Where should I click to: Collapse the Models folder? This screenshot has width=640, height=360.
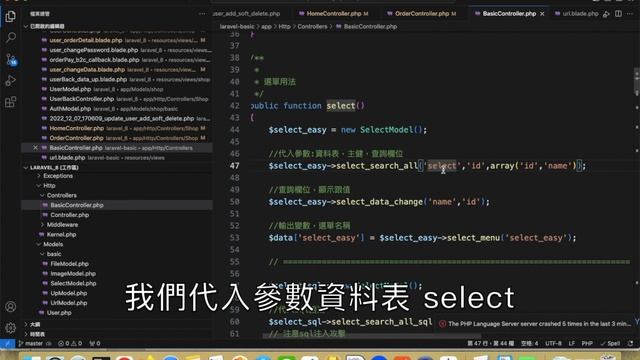coord(53,244)
